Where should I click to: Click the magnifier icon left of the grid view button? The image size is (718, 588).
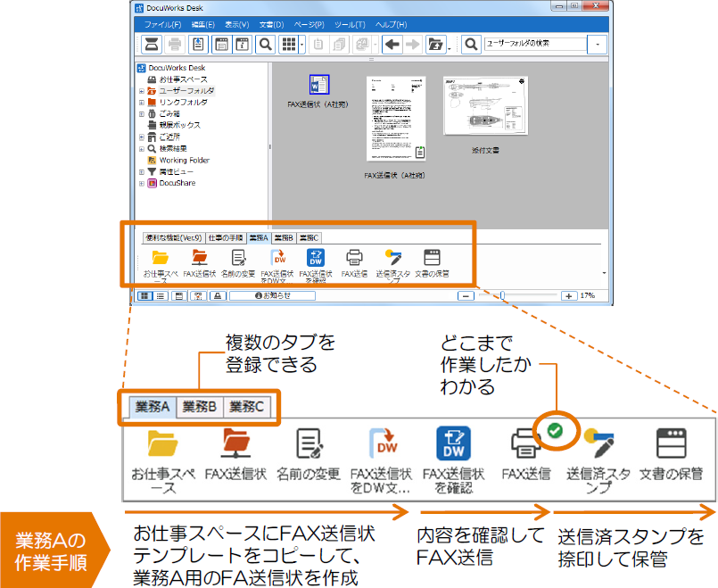click(265, 45)
